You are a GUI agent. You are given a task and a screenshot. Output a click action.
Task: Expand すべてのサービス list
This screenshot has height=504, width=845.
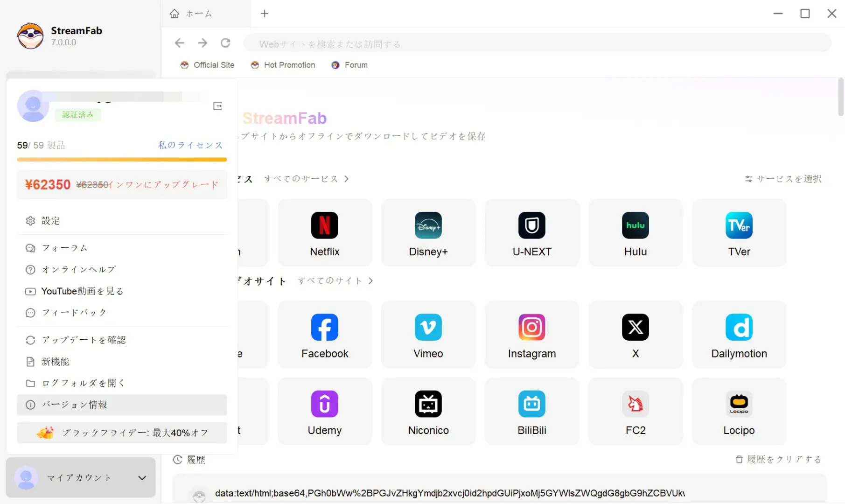(x=306, y=179)
